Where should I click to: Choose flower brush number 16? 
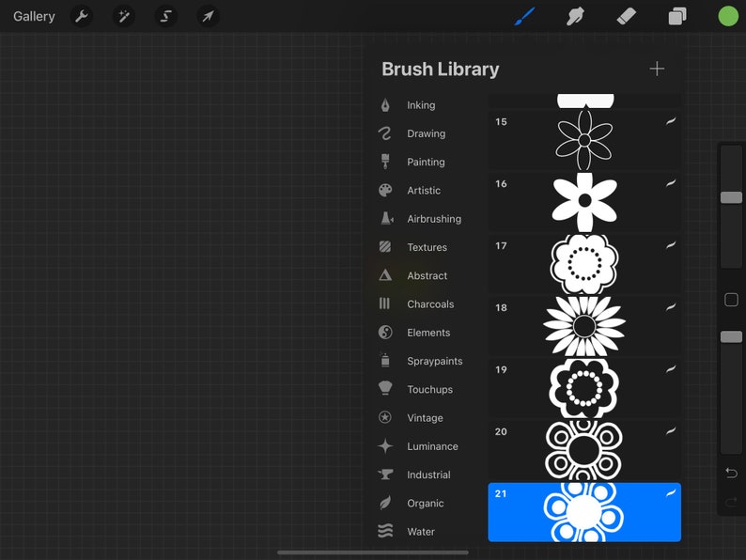click(x=584, y=202)
